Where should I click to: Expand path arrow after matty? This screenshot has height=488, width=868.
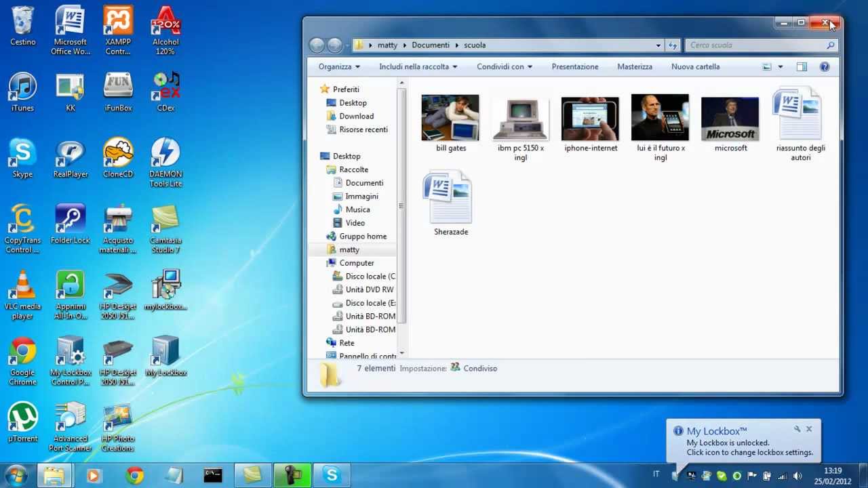click(405, 45)
